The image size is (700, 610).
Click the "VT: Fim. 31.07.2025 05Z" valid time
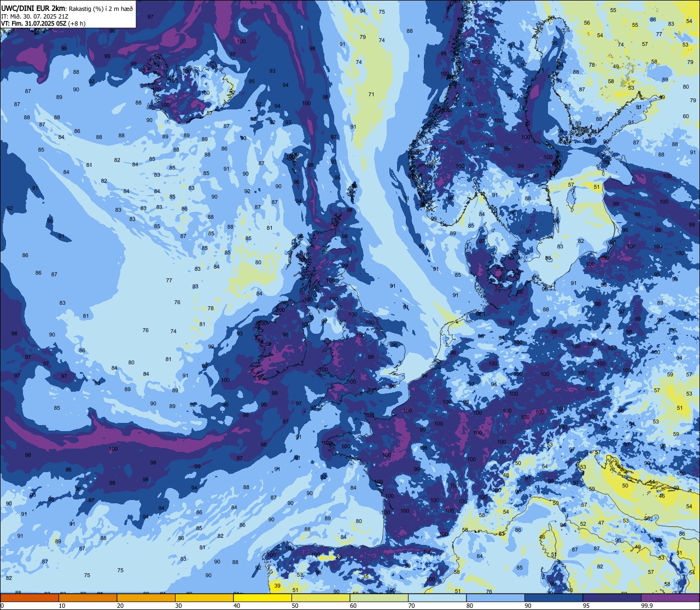click(x=35, y=24)
